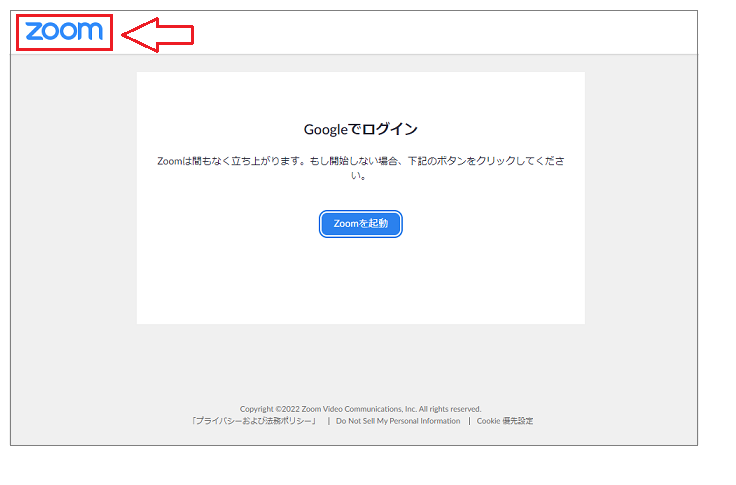
Task: Click the Googleでログイン heading text
Action: pyautogui.click(x=360, y=129)
